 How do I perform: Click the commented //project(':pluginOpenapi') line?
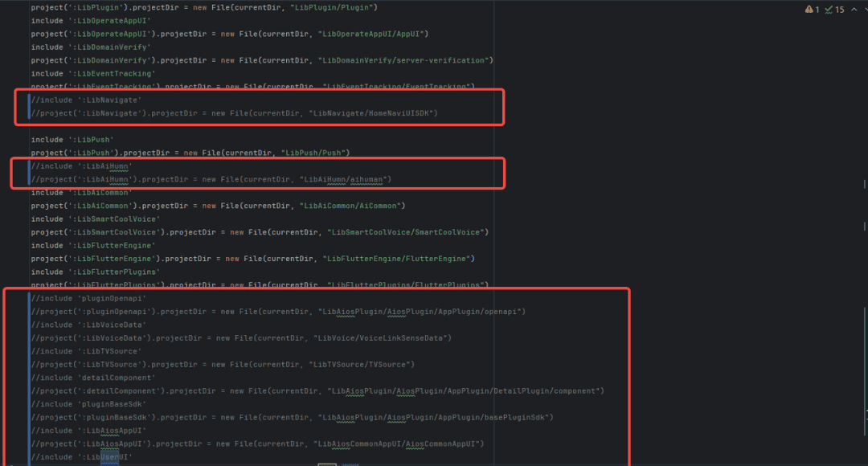pos(278,313)
